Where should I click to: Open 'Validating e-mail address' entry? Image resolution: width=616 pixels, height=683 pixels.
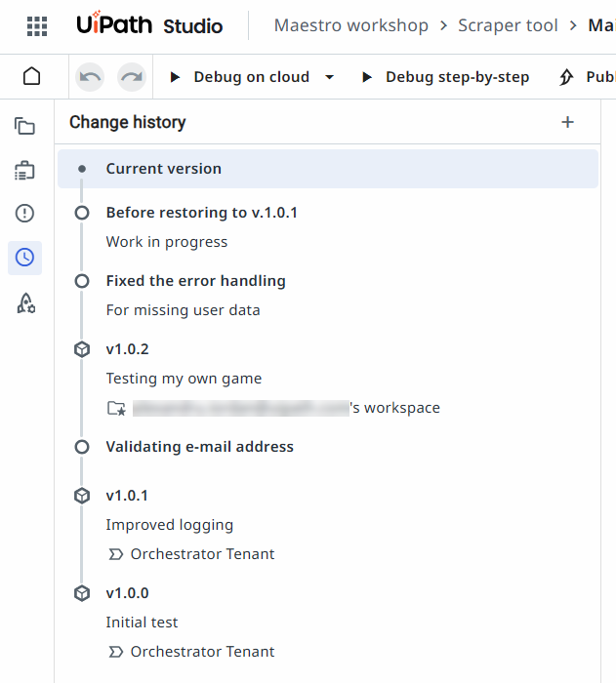[200, 447]
